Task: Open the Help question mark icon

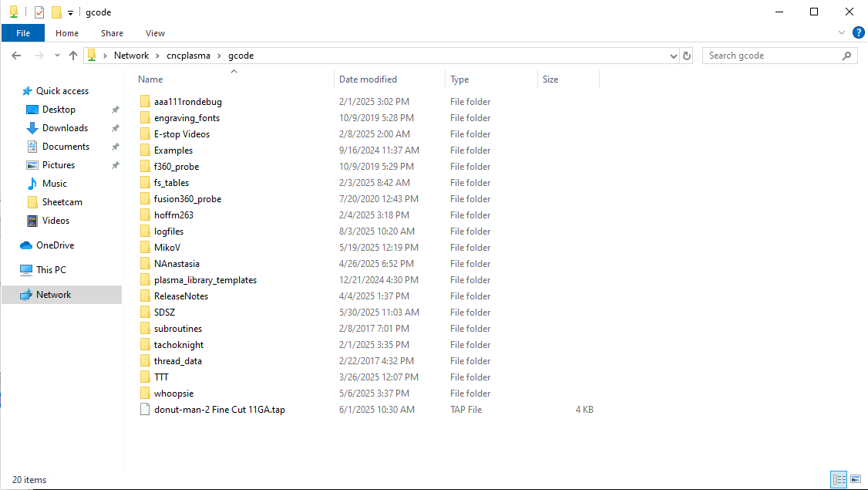Action: pyautogui.click(x=858, y=33)
